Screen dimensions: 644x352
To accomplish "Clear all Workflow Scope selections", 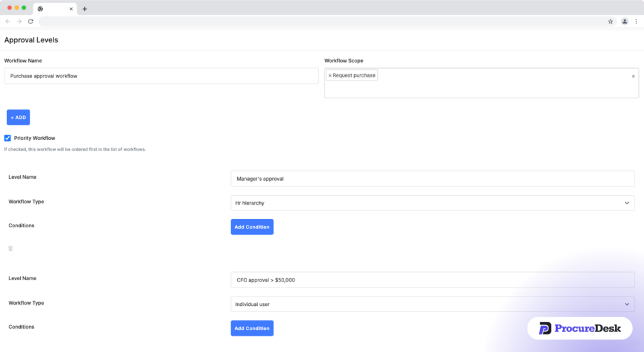I will 633,76.
